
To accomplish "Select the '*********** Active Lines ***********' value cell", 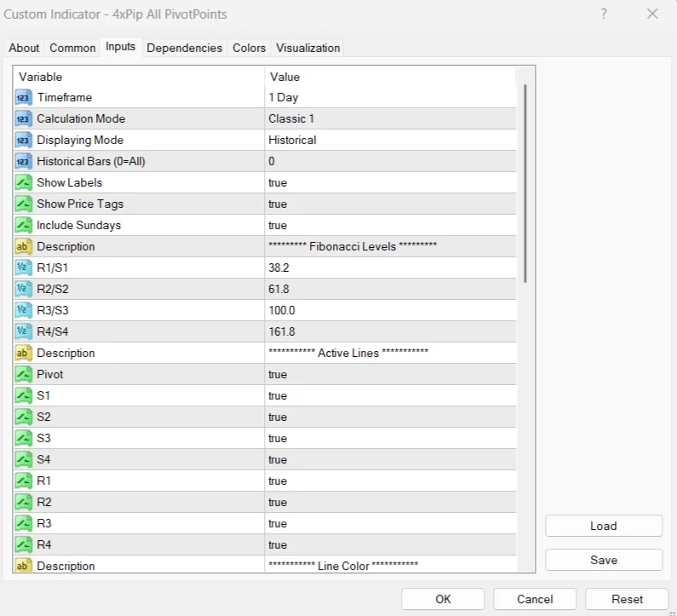I will click(x=390, y=353).
